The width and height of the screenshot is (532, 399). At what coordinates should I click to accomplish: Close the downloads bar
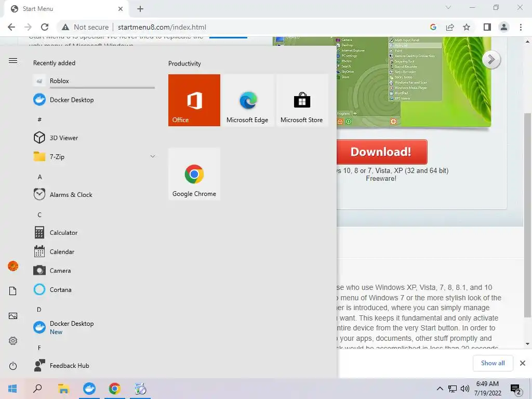(523, 363)
